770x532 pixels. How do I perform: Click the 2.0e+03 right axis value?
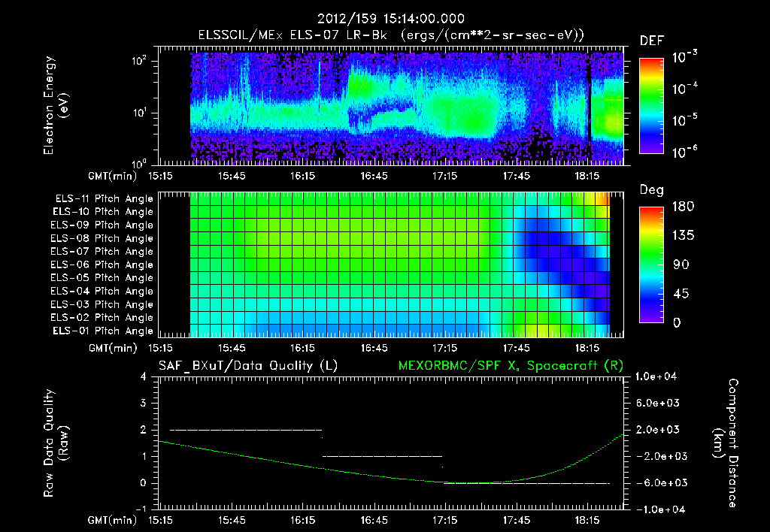[x=657, y=429]
